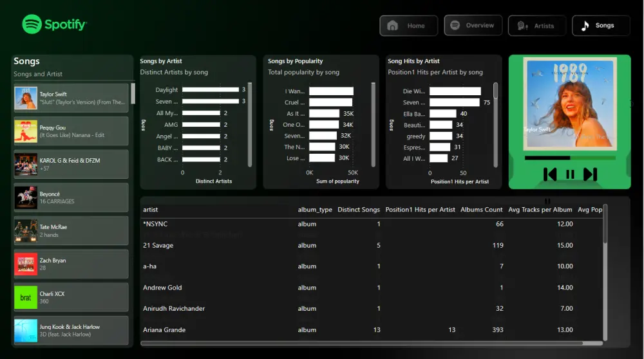Click the 21 Savage artist cell
Viewport: 644px width, 359px height.
[x=158, y=245]
